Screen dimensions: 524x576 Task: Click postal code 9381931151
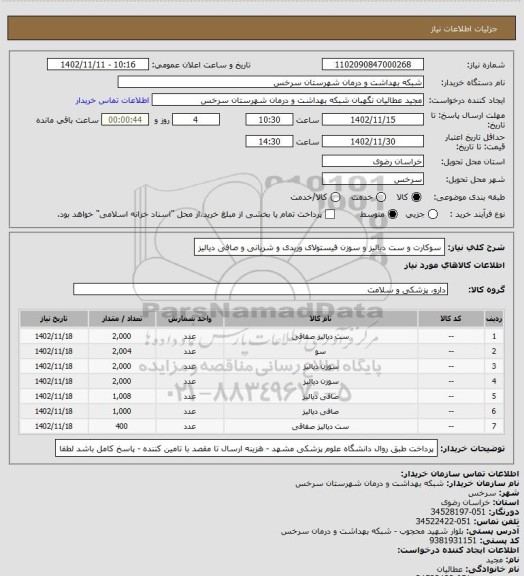453,540
